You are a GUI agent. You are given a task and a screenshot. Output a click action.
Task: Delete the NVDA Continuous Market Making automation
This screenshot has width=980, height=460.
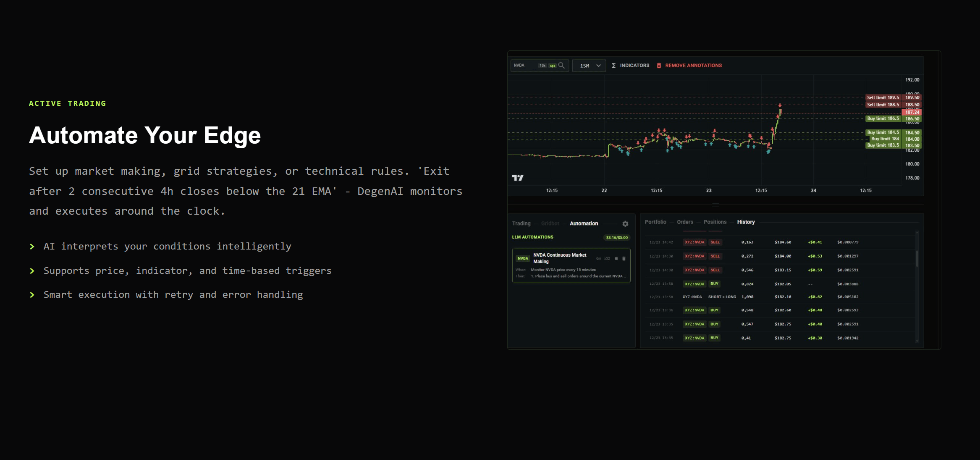(x=624, y=258)
